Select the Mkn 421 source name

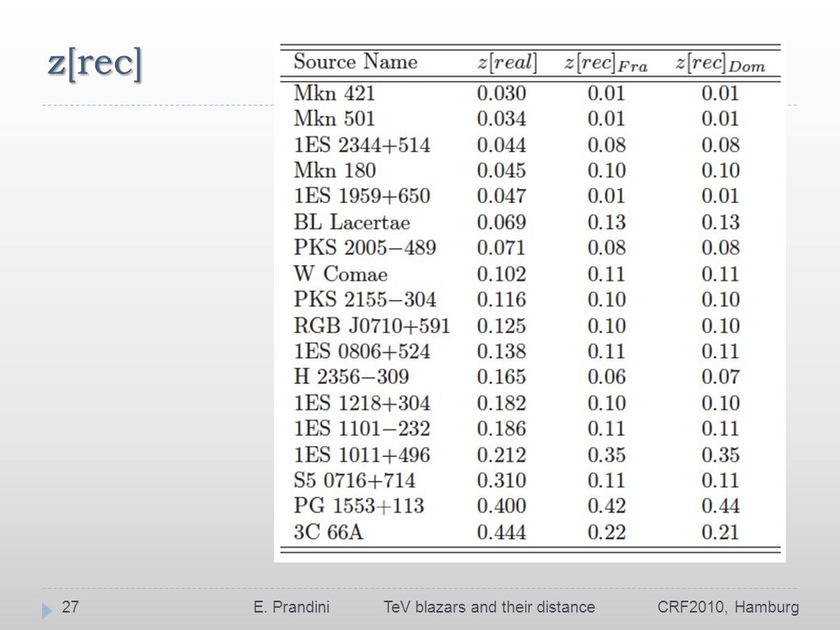[x=334, y=93]
